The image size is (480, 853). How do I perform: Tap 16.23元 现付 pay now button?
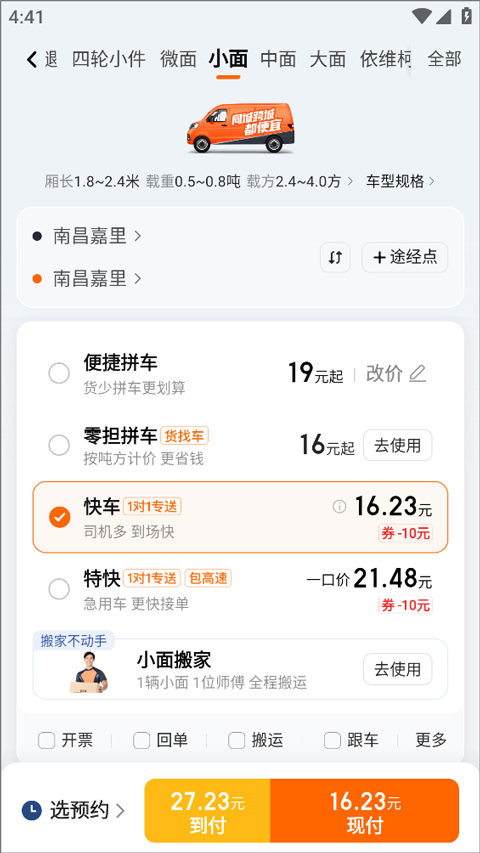365,811
